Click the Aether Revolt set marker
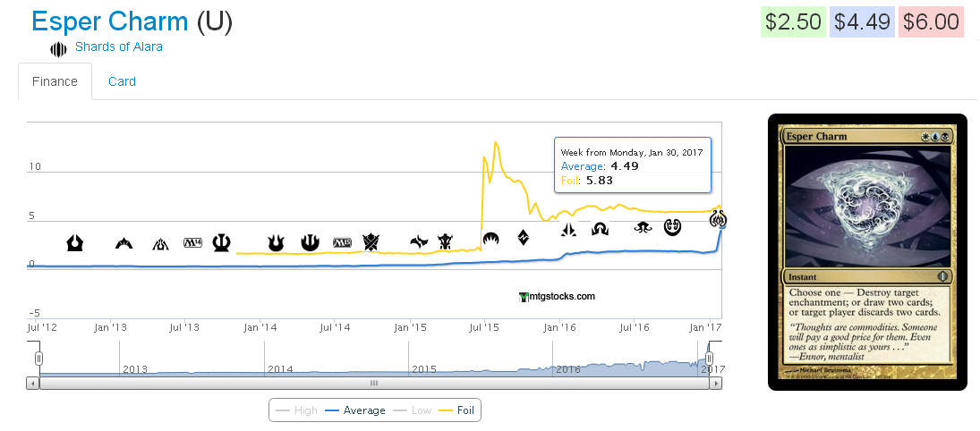The image size is (980, 431). click(x=718, y=219)
